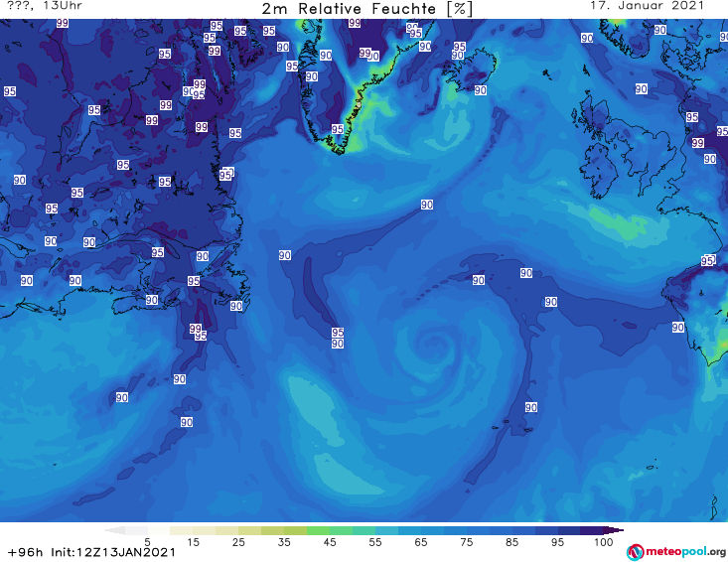Click the legend value 55
The height and width of the screenshot is (562, 728).
374,542
